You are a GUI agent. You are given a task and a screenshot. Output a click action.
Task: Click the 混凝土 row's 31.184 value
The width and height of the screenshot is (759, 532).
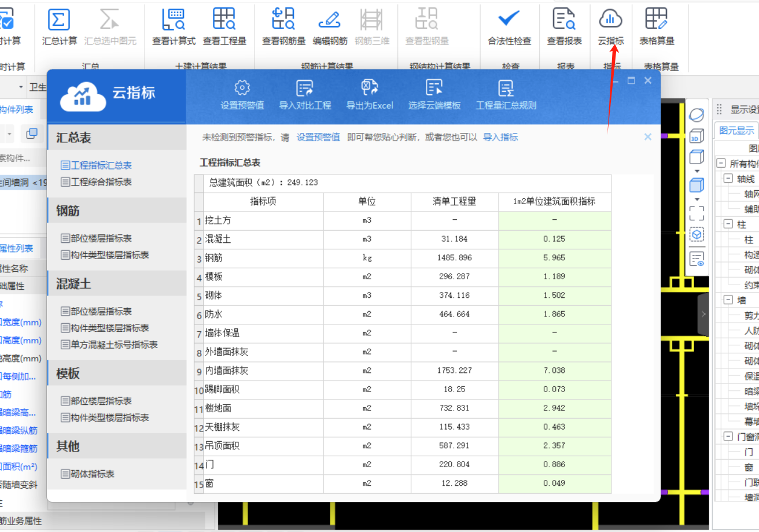click(x=455, y=239)
